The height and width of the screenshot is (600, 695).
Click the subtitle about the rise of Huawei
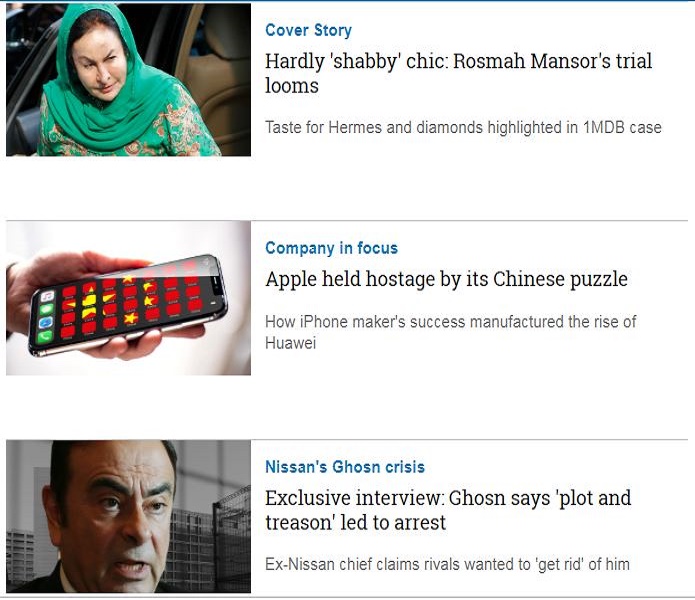pos(450,332)
